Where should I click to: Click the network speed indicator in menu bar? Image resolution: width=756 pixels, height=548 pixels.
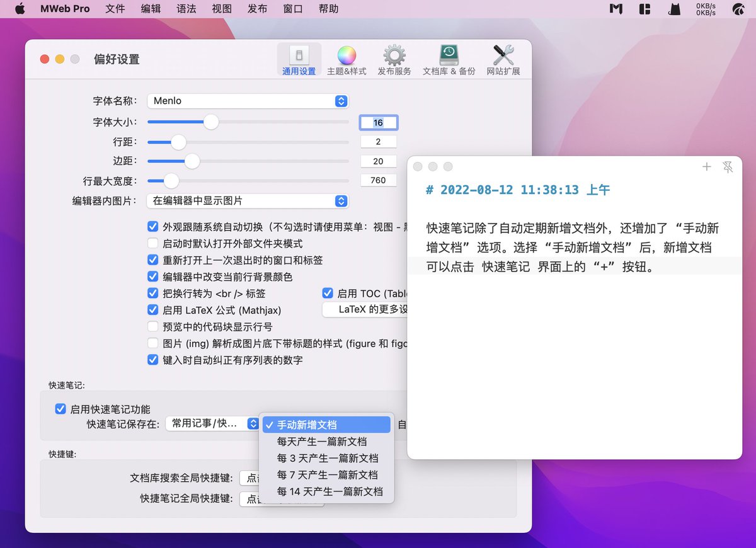pos(706,9)
